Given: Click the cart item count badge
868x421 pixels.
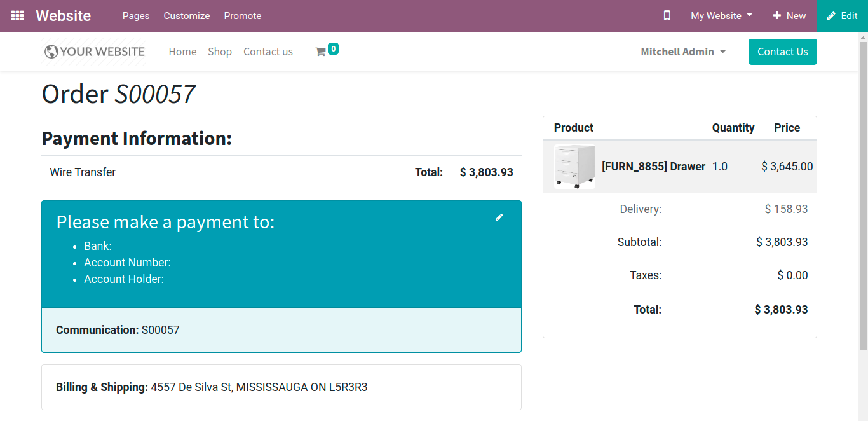Looking at the screenshot, I should (333, 48).
